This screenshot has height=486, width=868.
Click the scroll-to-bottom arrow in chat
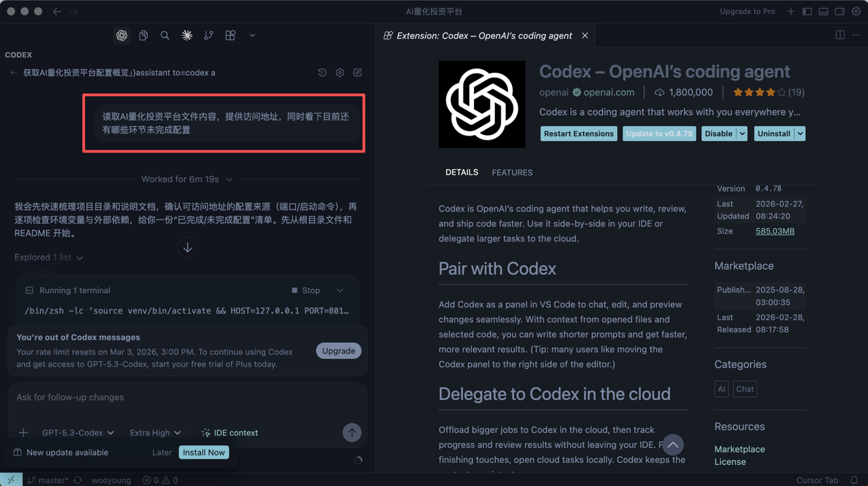(x=188, y=248)
